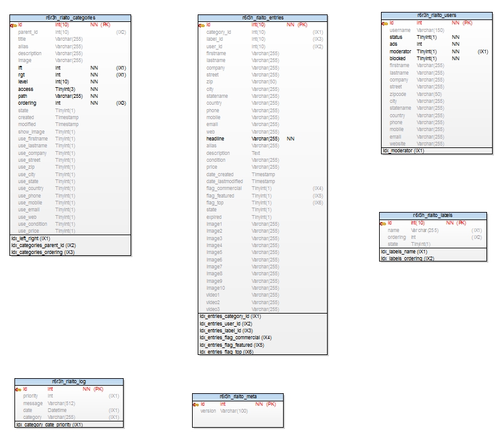This screenshot has width=504, height=439.
Task: Select the r6r3h_rialto_meta table title
Action: (238, 396)
